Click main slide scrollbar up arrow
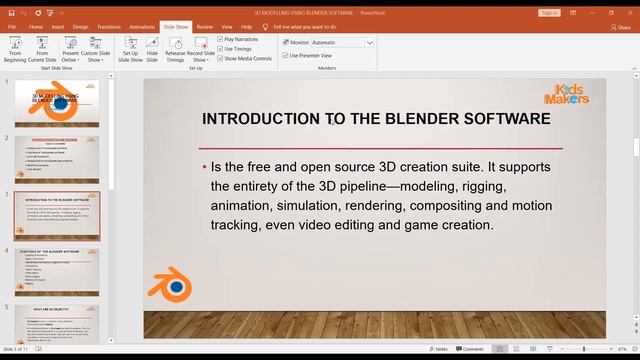This screenshot has width=640, height=360. coord(636,76)
